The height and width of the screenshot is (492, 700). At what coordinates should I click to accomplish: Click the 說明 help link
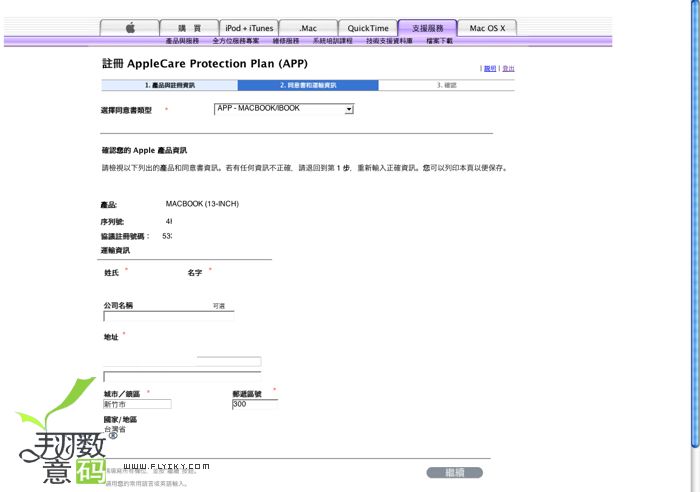click(490, 68)
